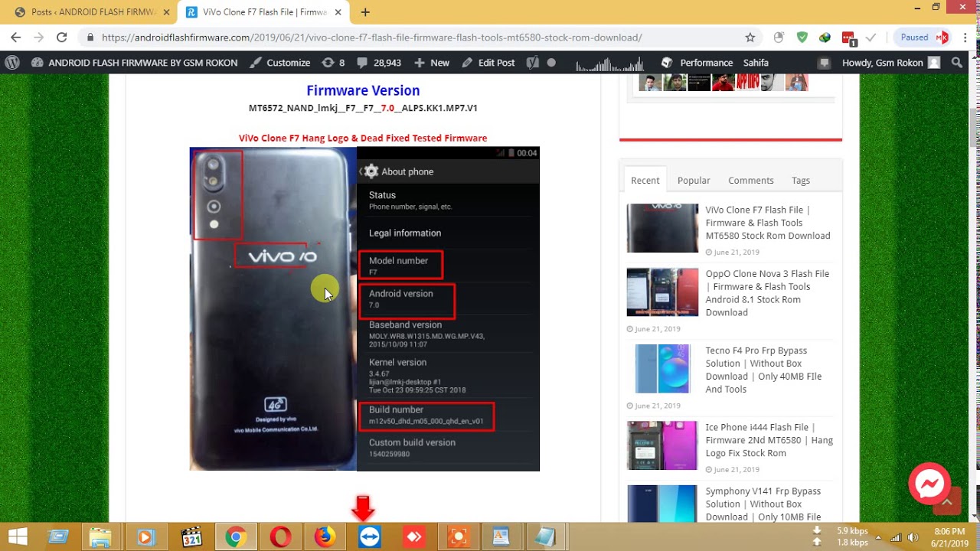The height and width of the screenshot is (551, 980).
Task: Select the Recent tab in sidebar widget
Action: pos(645,180)
